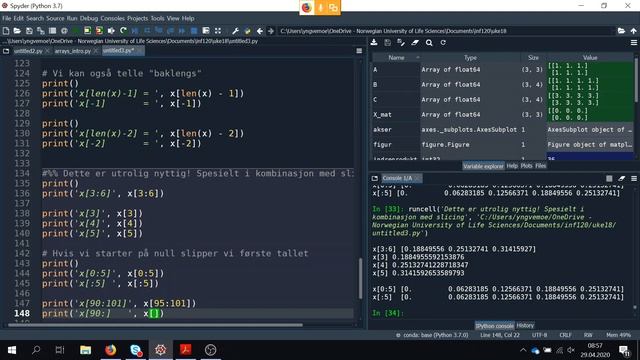640x360 pixels.
Task: Close the untitled2.py tab
Action: (x=47, y=51)
